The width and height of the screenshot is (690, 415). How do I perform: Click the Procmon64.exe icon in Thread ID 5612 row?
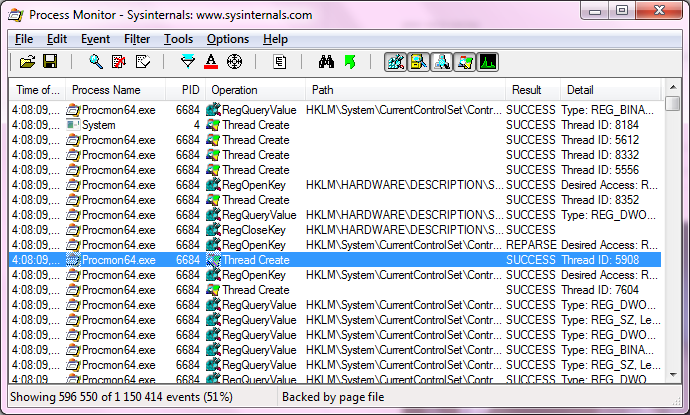tap(73, 140)
